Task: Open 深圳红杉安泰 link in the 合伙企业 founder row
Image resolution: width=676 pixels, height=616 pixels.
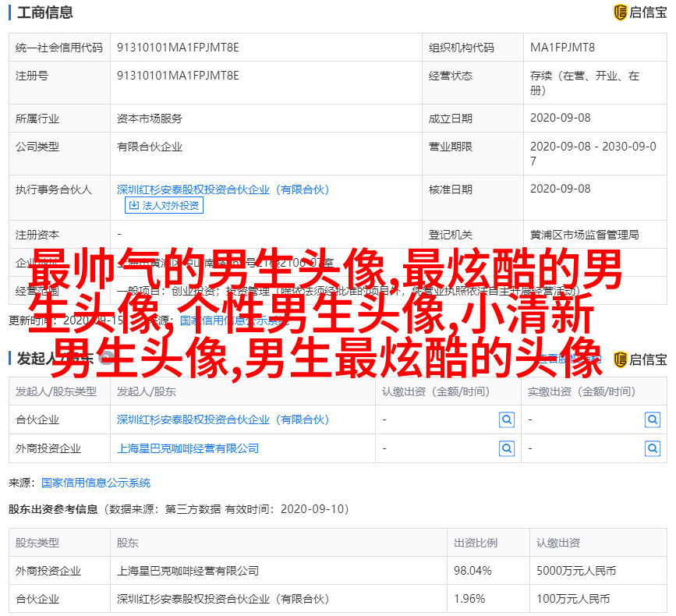Action: pos(223,420)
